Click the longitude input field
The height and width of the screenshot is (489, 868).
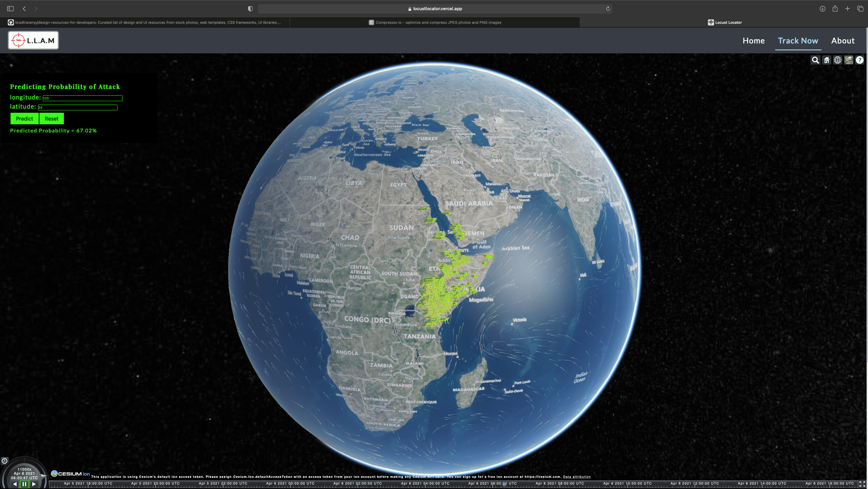click(83, 98)
